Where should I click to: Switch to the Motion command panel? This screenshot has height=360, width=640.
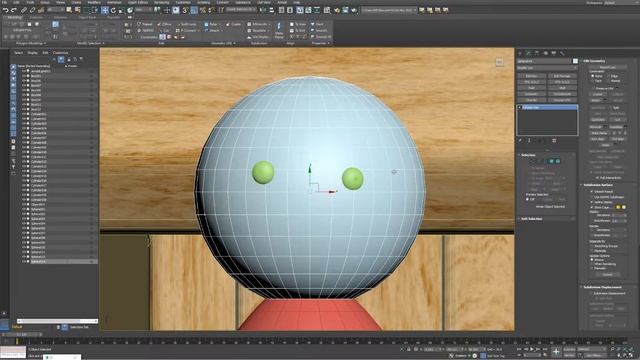point(546,53)
